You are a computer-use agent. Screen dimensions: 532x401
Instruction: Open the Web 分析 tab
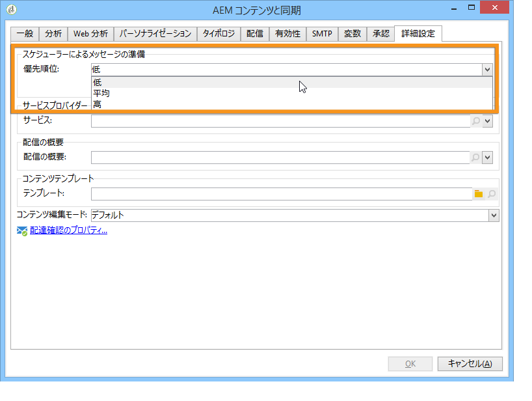point(90,34)
